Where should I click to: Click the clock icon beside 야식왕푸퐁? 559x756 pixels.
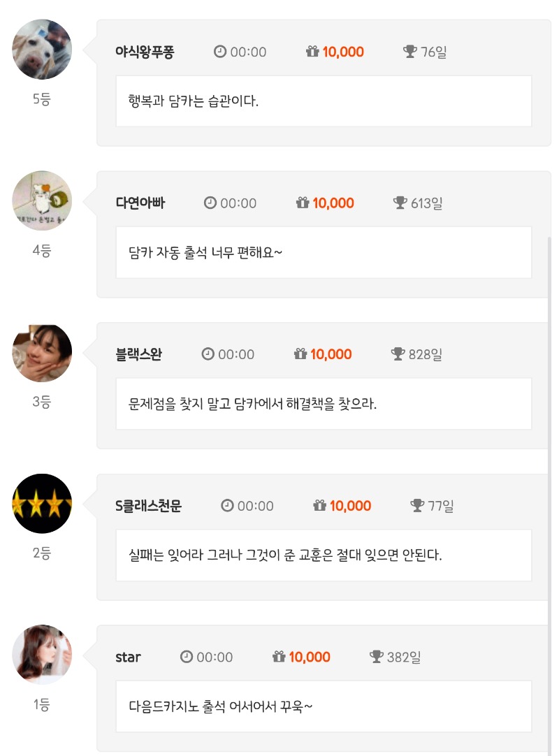pos(220,52)
